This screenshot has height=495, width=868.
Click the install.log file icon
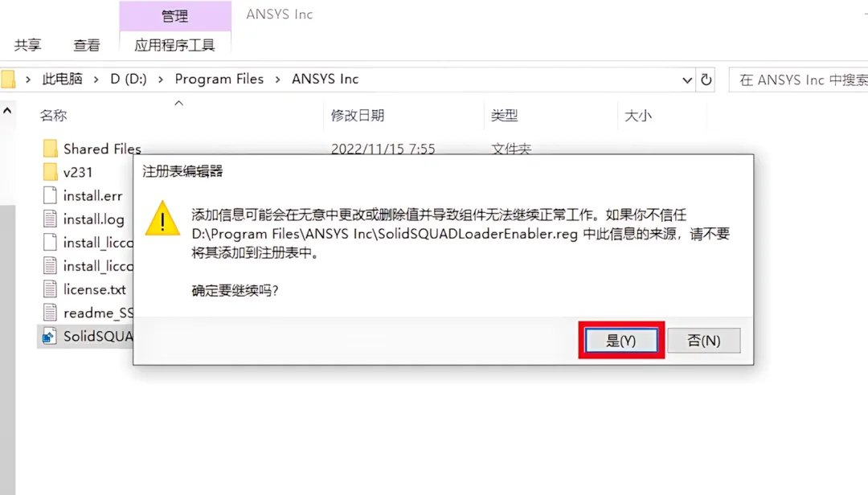(50, 219)
